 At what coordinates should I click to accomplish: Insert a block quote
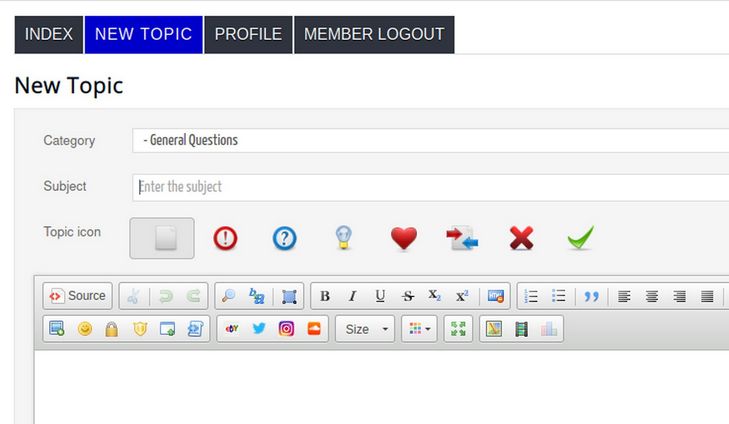[591, 296]
